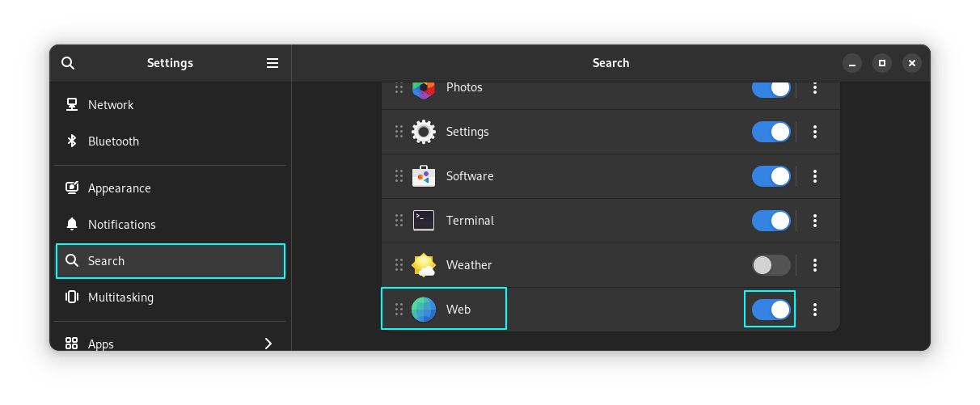
Task: Enable the Weather search toggle
Action: (771, 265)
